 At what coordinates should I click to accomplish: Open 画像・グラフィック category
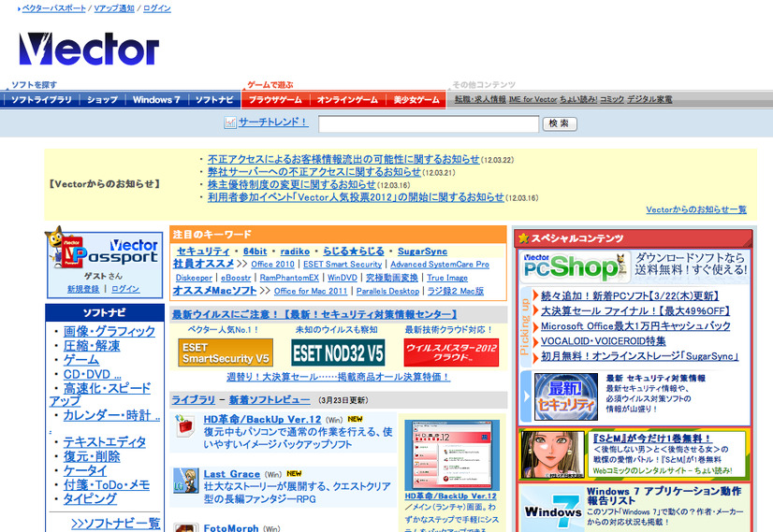[109, 331]
